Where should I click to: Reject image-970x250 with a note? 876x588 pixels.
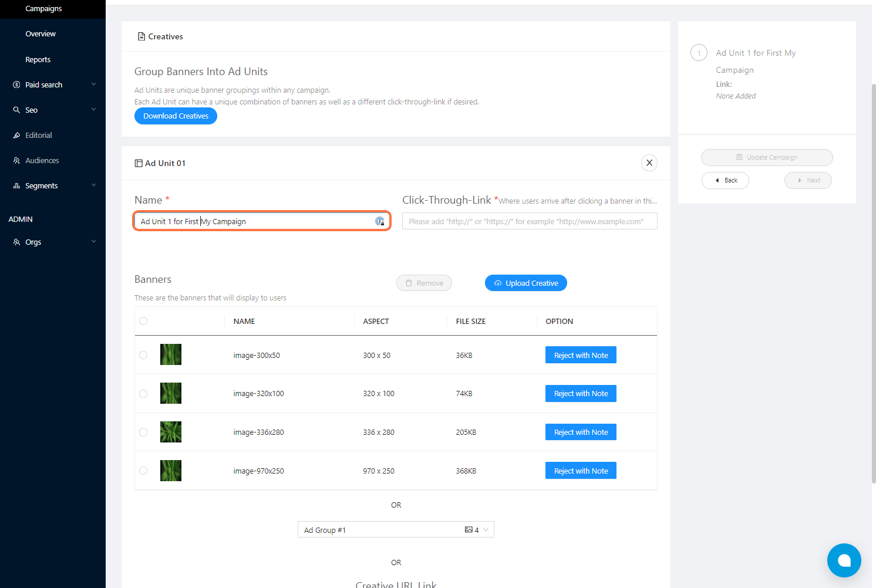581,471
